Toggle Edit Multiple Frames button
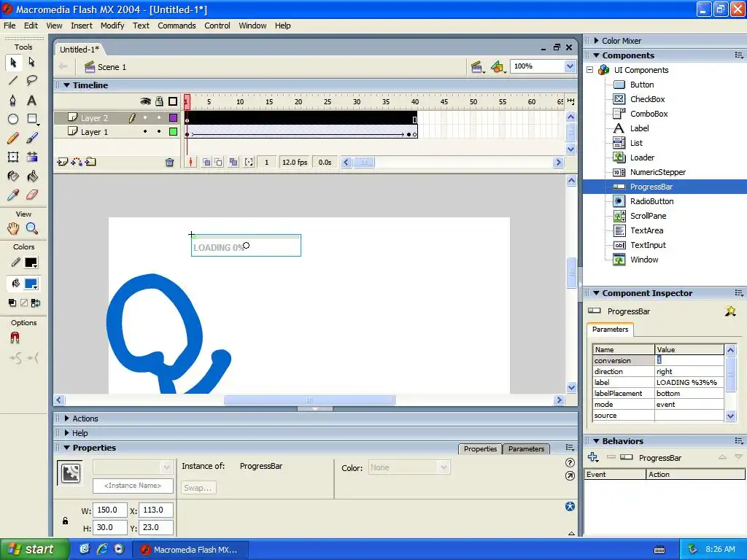 (233, 163)
